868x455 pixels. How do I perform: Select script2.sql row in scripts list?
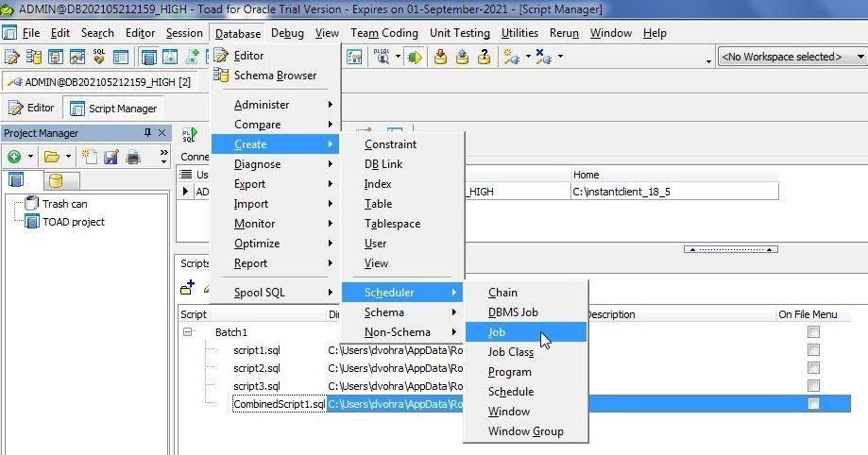(x=515, y=368)
